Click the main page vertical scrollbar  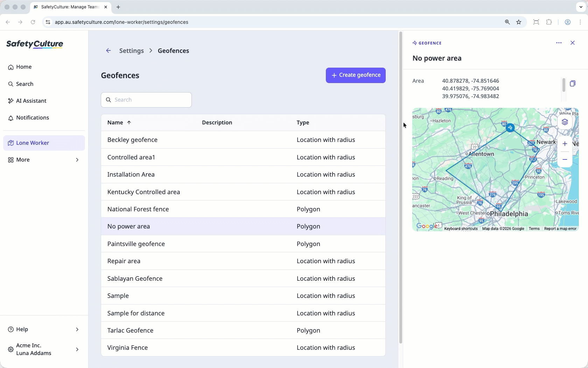401,188
